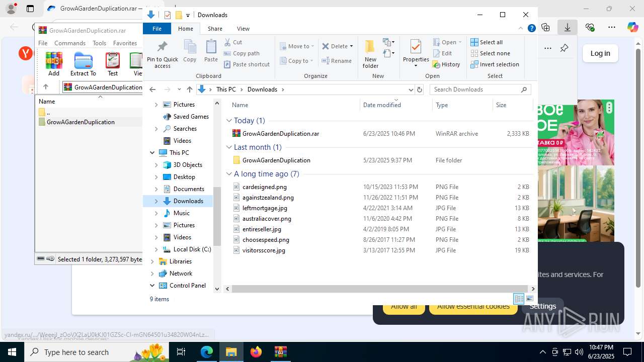644x362 pixels.
Task: Click the Refresh address bar button
Action: click(x=420, y=89)
